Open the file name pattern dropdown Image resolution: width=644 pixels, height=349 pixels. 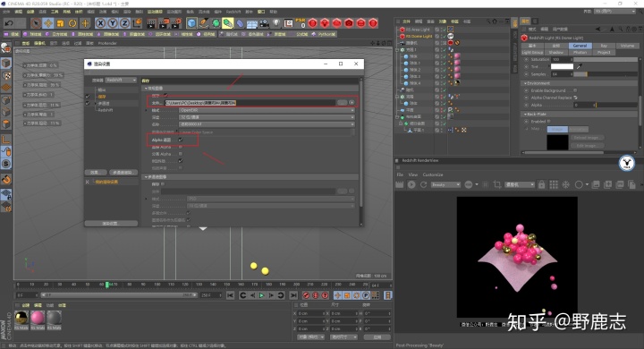point(267,124)
